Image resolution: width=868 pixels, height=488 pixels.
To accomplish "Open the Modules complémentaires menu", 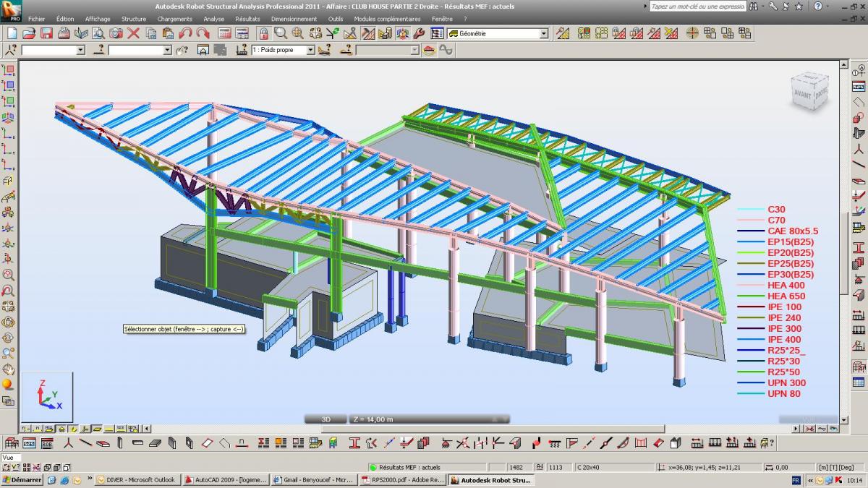I will click(388, 19).
